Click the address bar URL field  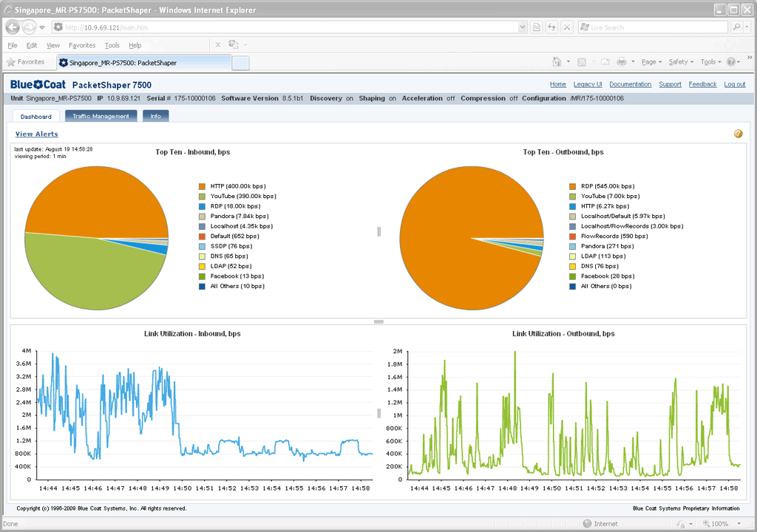(285, 27)
